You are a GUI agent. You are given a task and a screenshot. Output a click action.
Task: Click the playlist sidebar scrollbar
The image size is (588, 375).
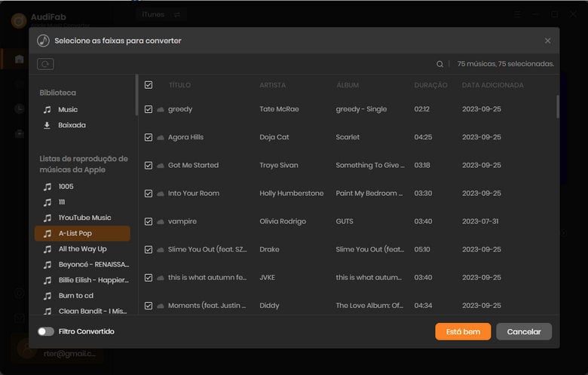(x=136, y=95)
